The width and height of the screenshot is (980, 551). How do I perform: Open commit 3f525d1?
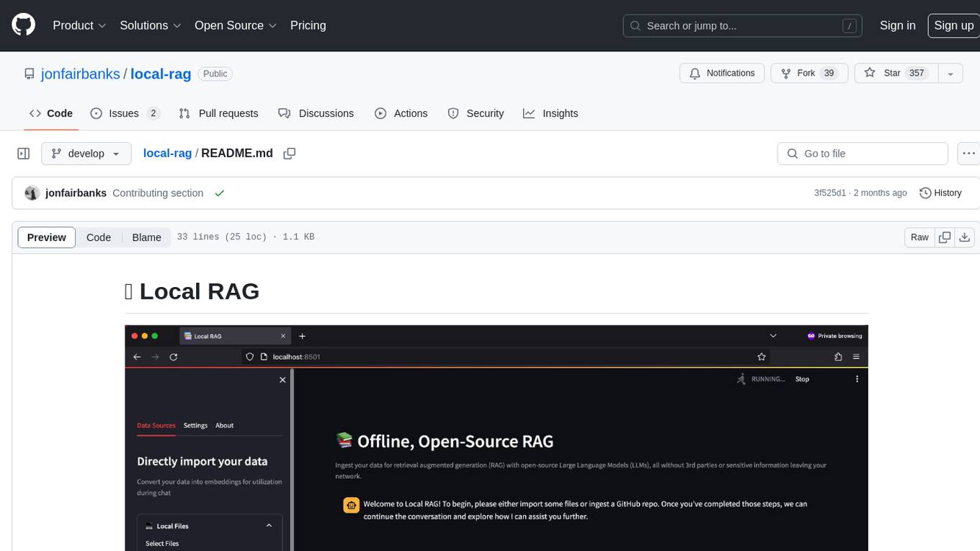coord(830,193)
